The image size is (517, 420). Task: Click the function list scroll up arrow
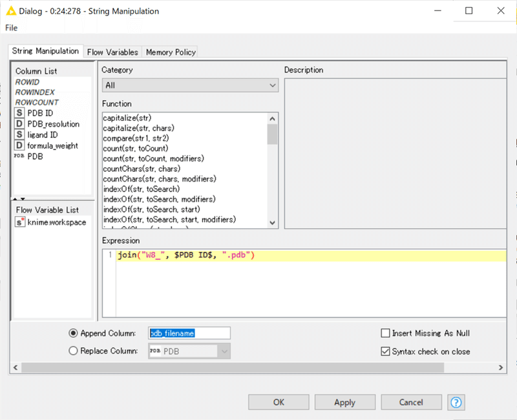pos(272,118)
